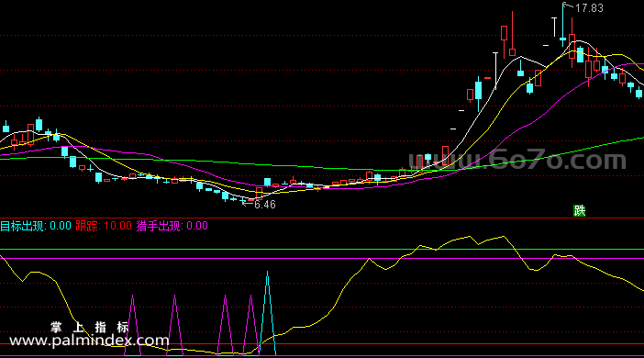
Task: Select the magenta 猎手出现 indicator label
Action: (159, 226)
